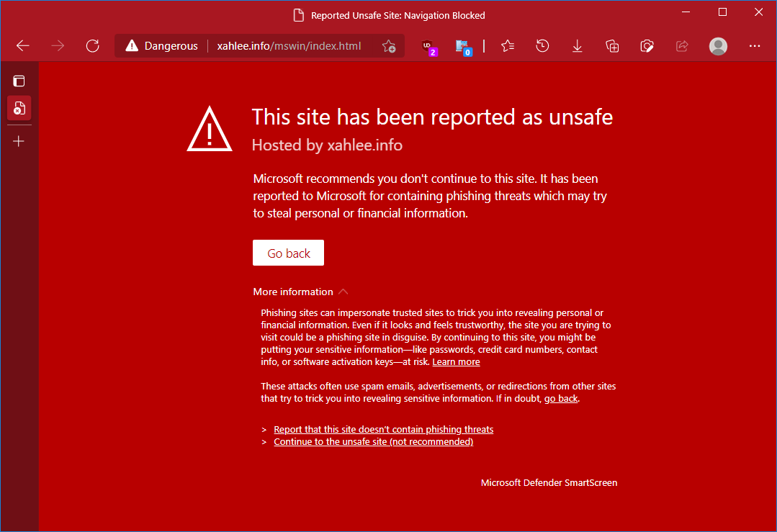Close the browser window
The image size is (777, 532).
tap(759, 12)
